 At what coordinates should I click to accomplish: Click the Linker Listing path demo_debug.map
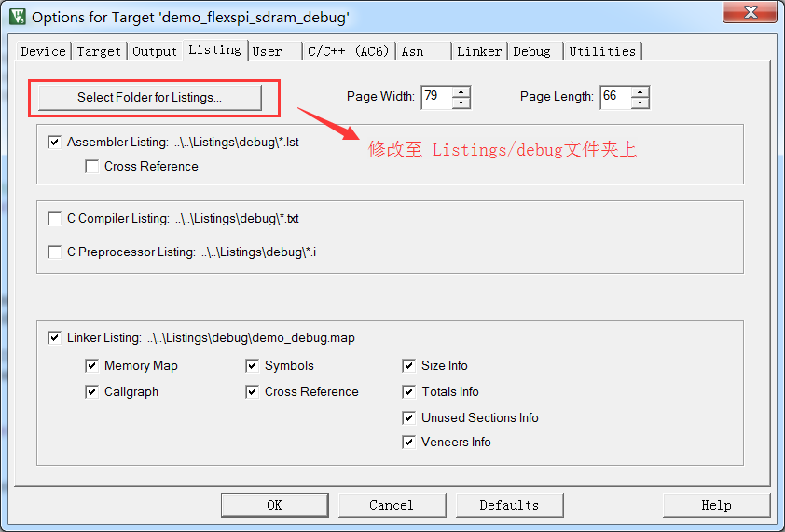[x=251, y=338]
